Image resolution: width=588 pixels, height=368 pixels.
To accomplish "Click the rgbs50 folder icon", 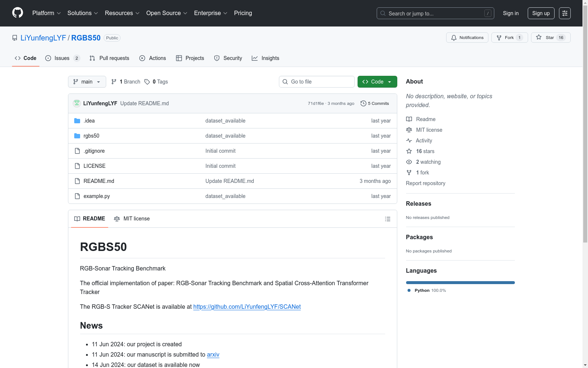I will [77, 136].
